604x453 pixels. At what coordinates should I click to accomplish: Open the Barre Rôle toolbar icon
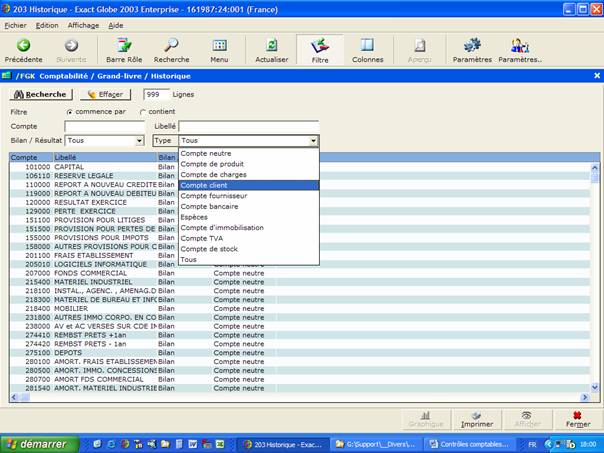123,45
